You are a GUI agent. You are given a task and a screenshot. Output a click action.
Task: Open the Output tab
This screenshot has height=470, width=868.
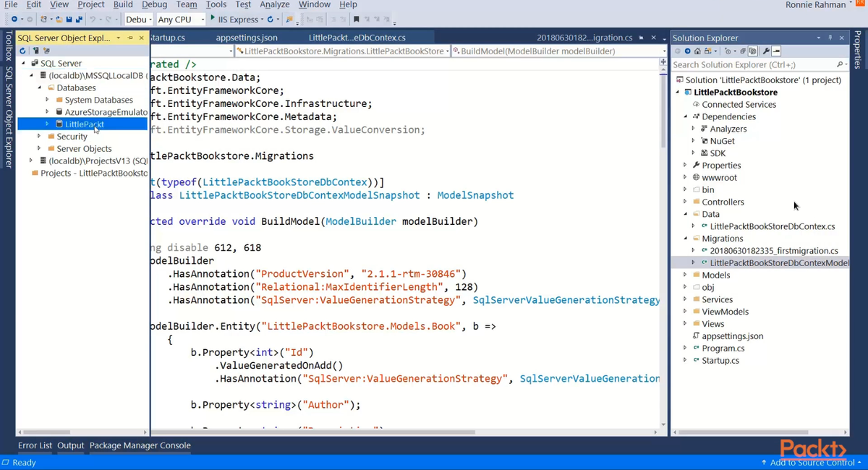pos(71,445)
